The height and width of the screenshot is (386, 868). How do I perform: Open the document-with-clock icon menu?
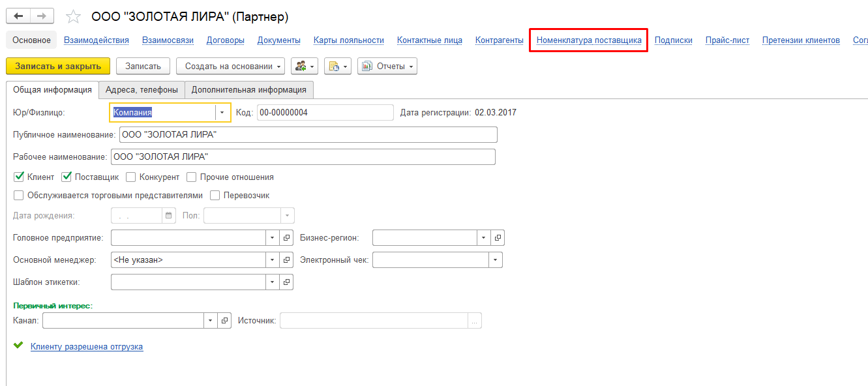(337, 66)
